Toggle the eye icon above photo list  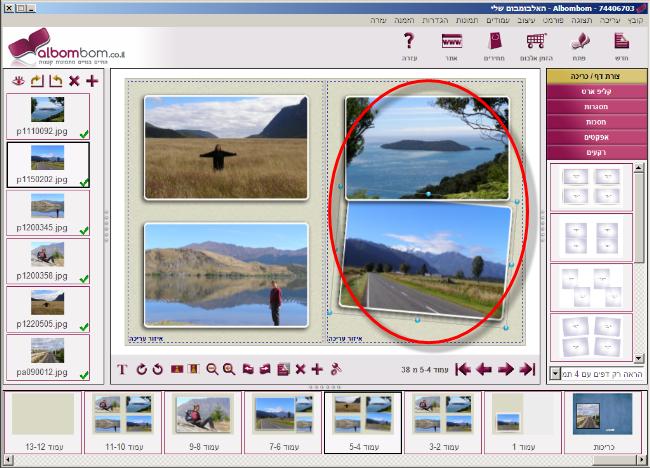(20, 80)
